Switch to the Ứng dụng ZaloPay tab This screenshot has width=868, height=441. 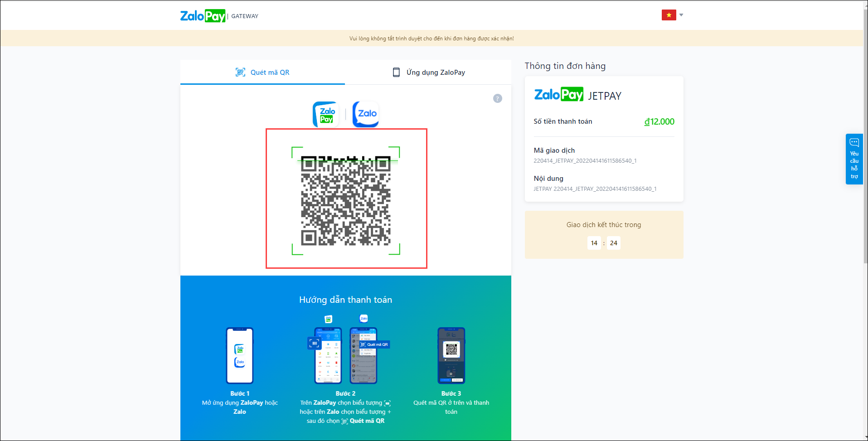[x=428, y=72]
